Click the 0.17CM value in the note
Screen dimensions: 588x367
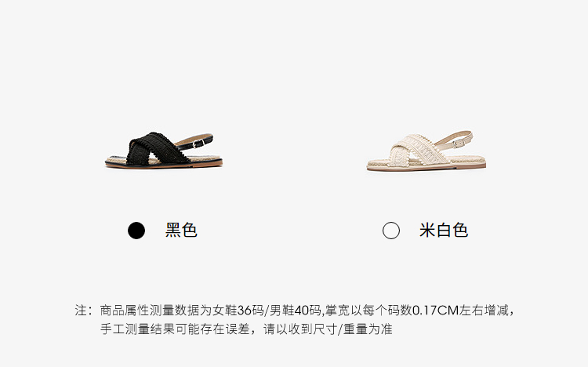point(436,311)
